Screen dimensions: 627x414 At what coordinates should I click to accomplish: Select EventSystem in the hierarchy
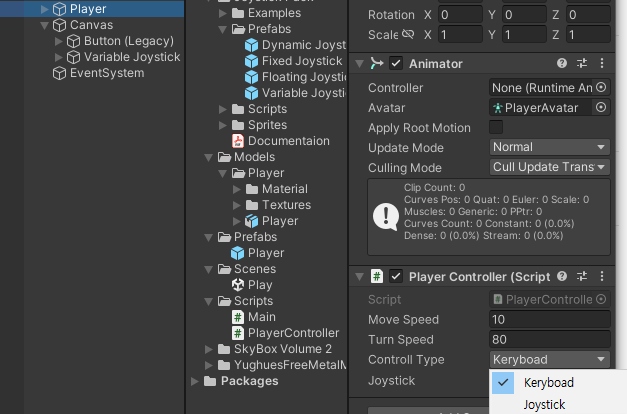(107, 73)
